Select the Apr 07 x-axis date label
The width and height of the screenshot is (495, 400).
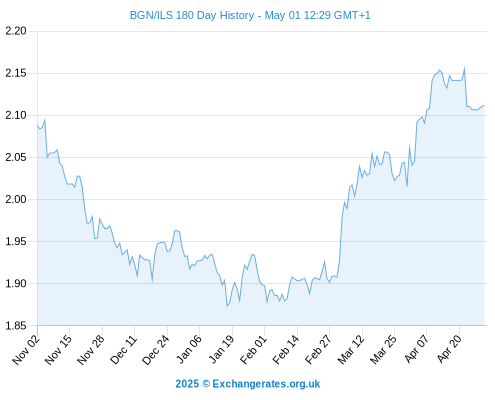pos(416,349)
